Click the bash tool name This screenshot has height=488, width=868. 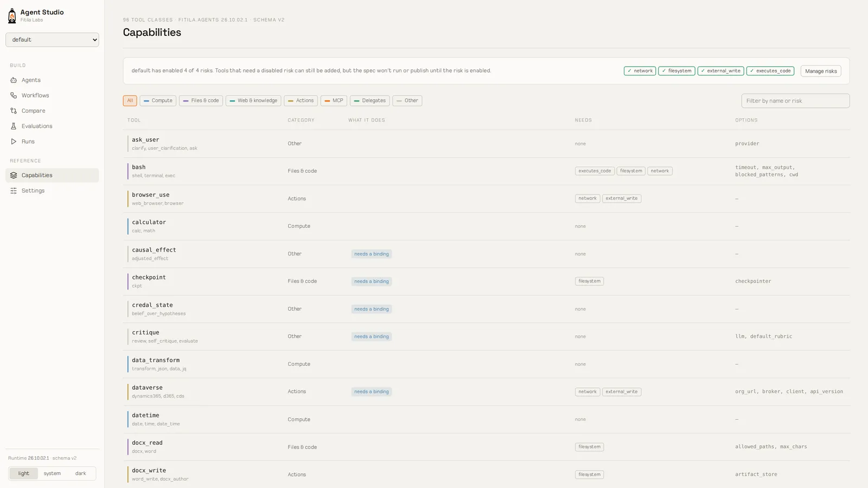[x=139, y=167]
